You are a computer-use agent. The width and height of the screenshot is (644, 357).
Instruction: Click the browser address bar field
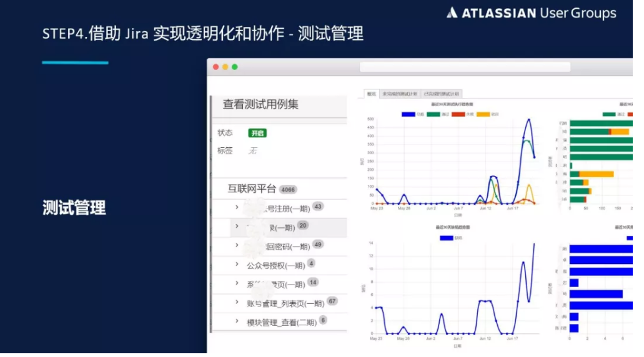click(465, 67)
